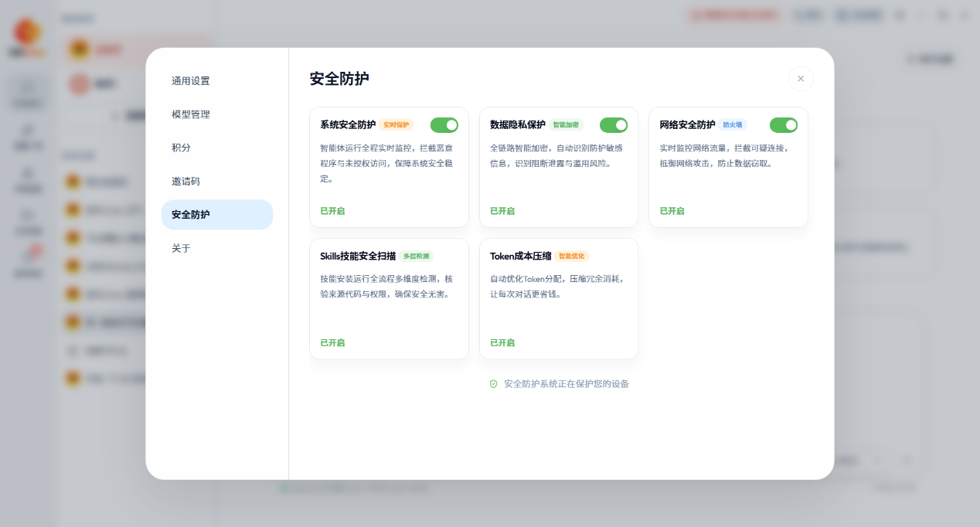The image size is (980, 527).
Task: Click the 多层检测 badge
Action: pyautogui.click(x=417, y=257)
